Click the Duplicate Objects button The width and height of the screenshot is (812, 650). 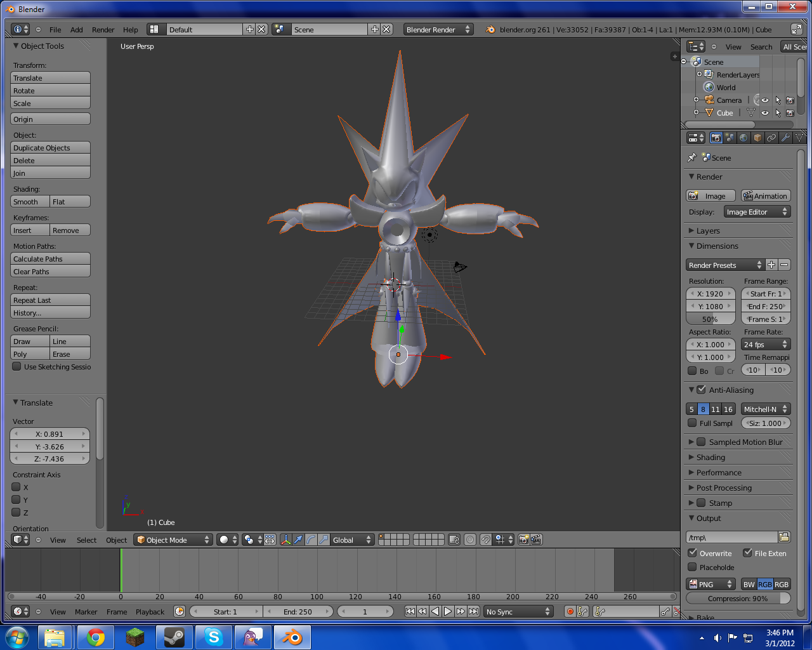coord(51,147)
